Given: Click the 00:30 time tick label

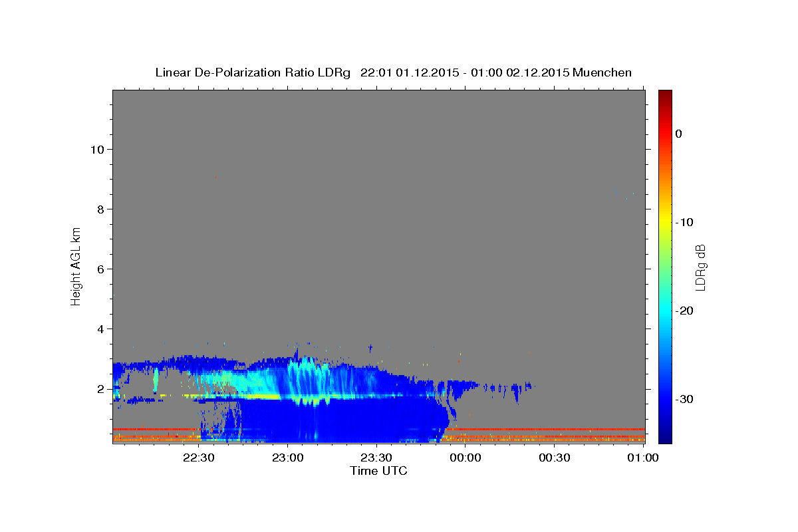Looking at the screenshot, I should click(555, 458).
